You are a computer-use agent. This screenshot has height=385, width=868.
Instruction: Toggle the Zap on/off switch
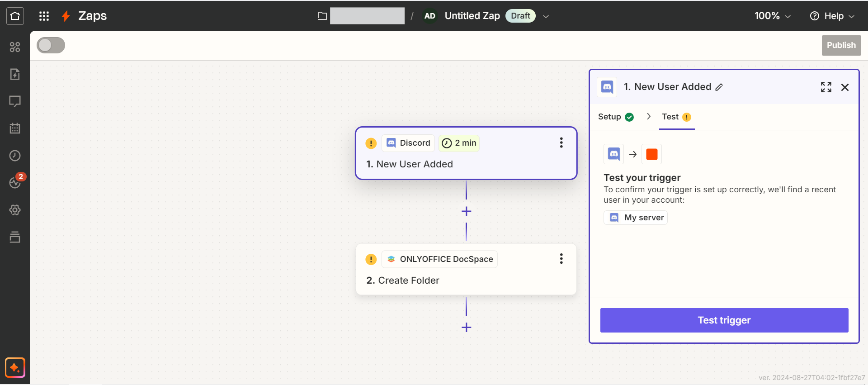click(x=51, y=45)
